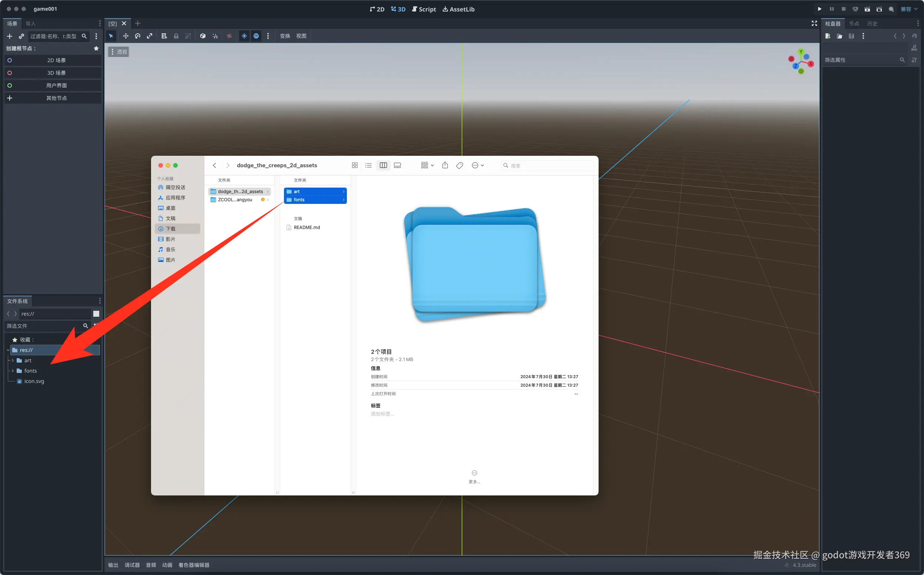This screenshot has height=575, width=924.
Task: Click the 筛选属性 filter properties field
Action: [x=860, y=60]
